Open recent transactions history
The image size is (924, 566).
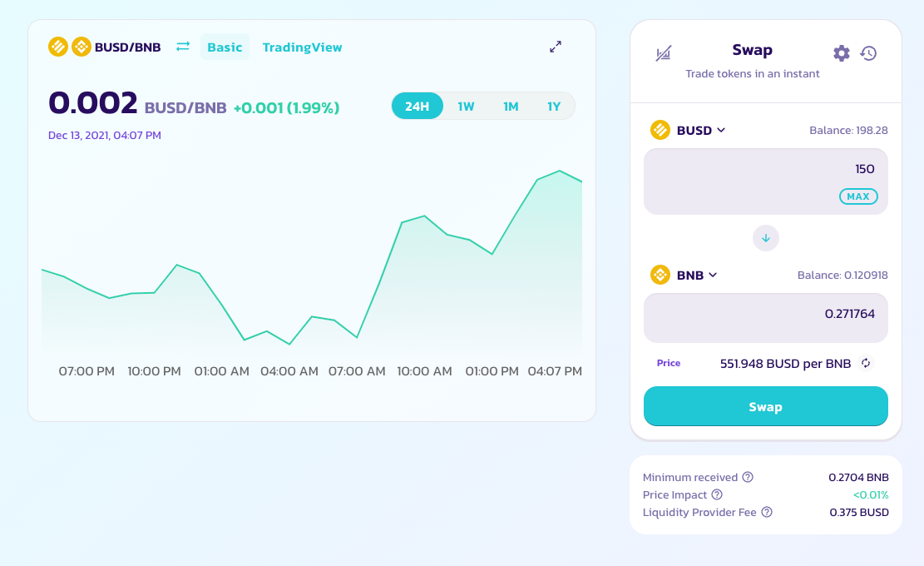pos(868,53)
